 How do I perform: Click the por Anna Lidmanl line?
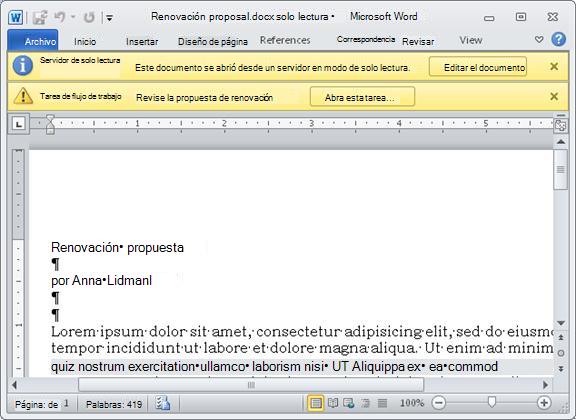(101, 281)
